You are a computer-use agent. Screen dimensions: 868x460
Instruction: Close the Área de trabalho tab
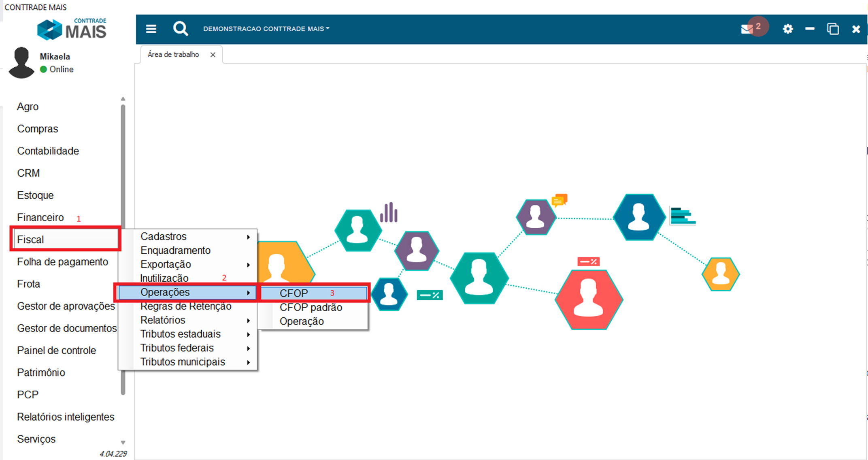213,55
